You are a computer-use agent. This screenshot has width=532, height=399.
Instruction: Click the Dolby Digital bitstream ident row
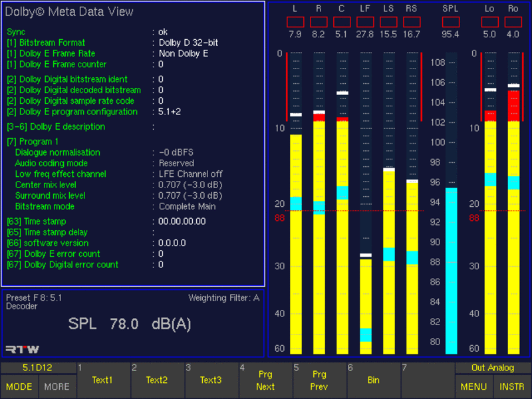pos(85,79)
